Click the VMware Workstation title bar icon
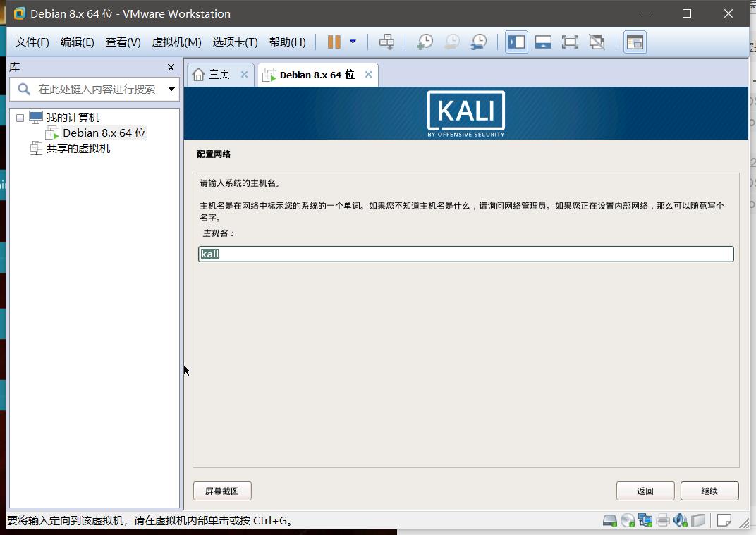The width and height of the screenshot is (756, 535). click(19, 13)
